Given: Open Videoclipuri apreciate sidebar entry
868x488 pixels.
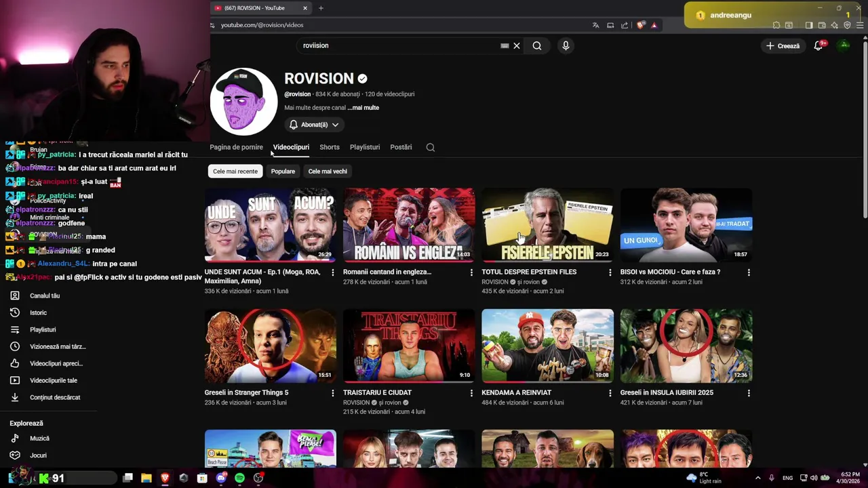Looking at the screenshot, I should (56, 364).
